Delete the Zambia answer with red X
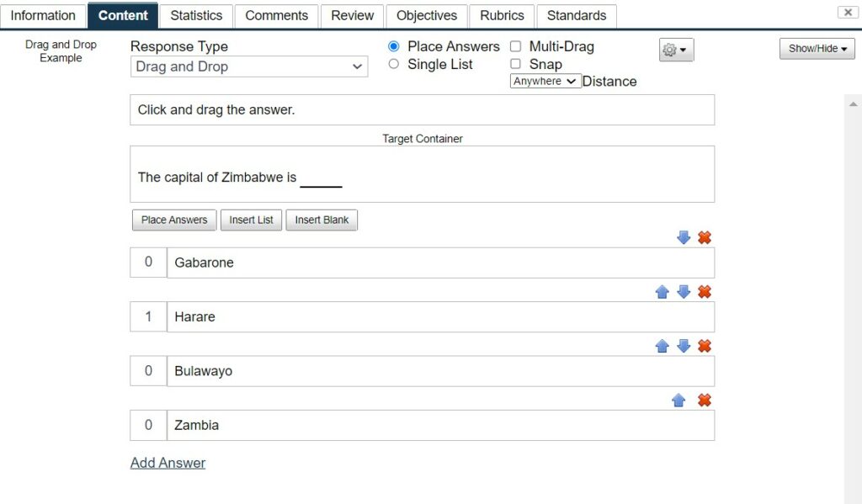Screen dimensions: 862x504 [x=705, y=401]
